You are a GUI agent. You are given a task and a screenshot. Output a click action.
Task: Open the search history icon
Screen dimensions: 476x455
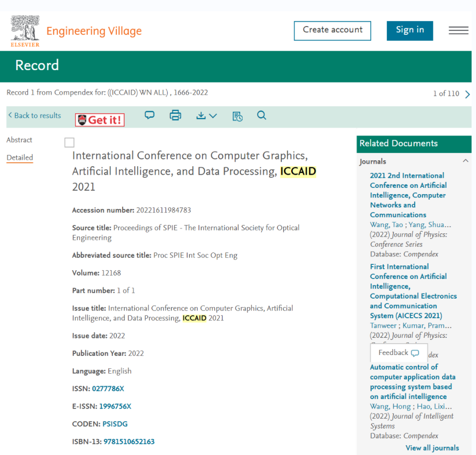point(237,116)
